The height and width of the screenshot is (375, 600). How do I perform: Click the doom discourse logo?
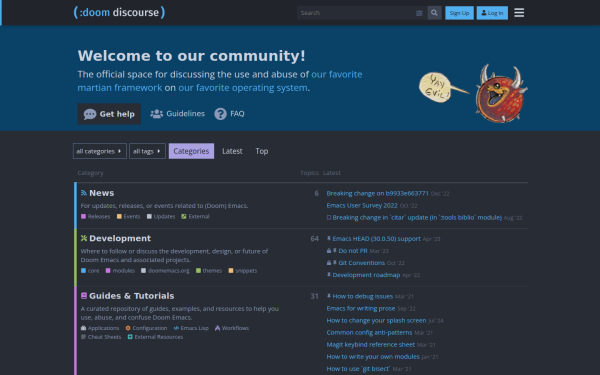(x=119, y=12)
